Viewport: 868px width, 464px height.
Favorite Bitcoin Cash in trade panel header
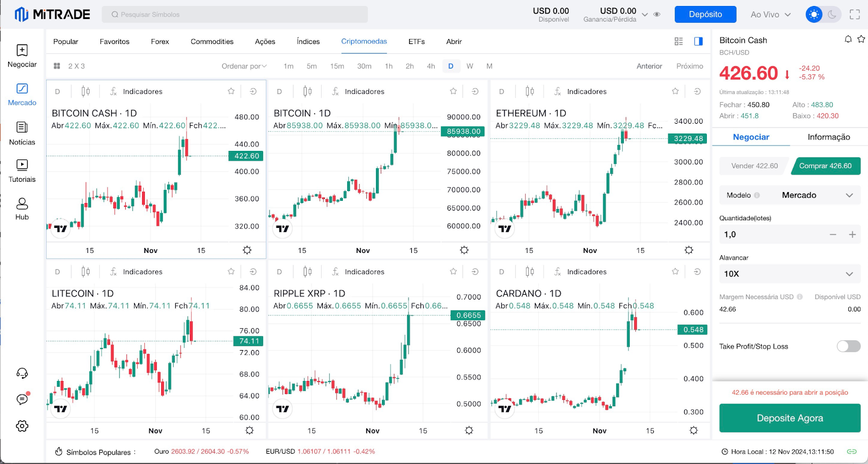point(861,39)
